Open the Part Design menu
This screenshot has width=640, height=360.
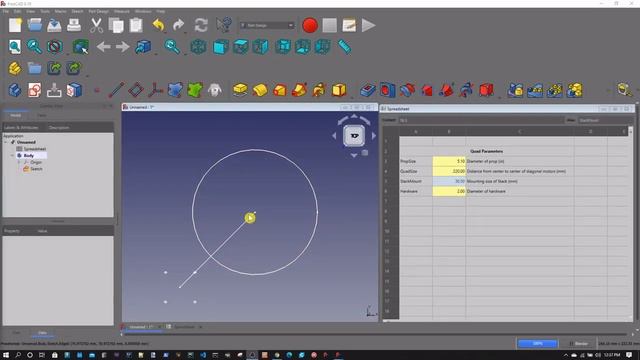pos(98,11)
